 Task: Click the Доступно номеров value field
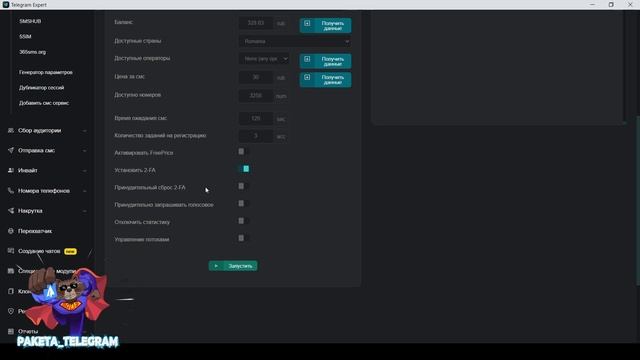pyautogui.click(x=256, y=96)
